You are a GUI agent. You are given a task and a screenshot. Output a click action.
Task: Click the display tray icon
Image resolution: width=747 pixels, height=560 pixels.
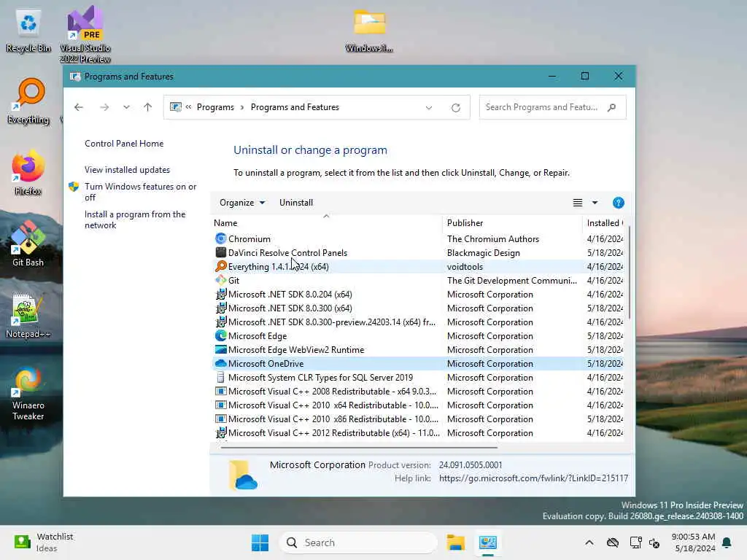point(635,542)
